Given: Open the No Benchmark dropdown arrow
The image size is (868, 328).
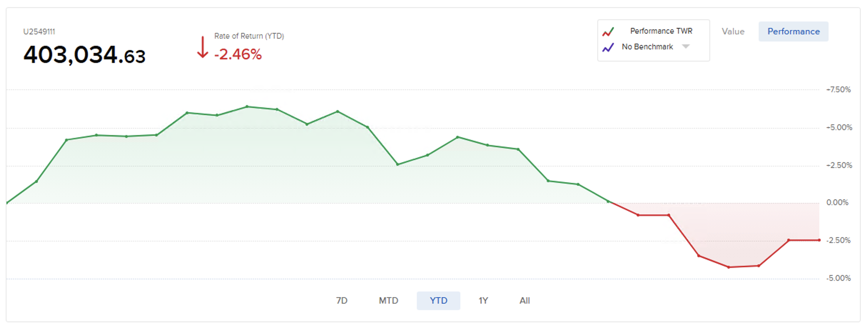Looking at the screenshot, I should pos(686,46).
